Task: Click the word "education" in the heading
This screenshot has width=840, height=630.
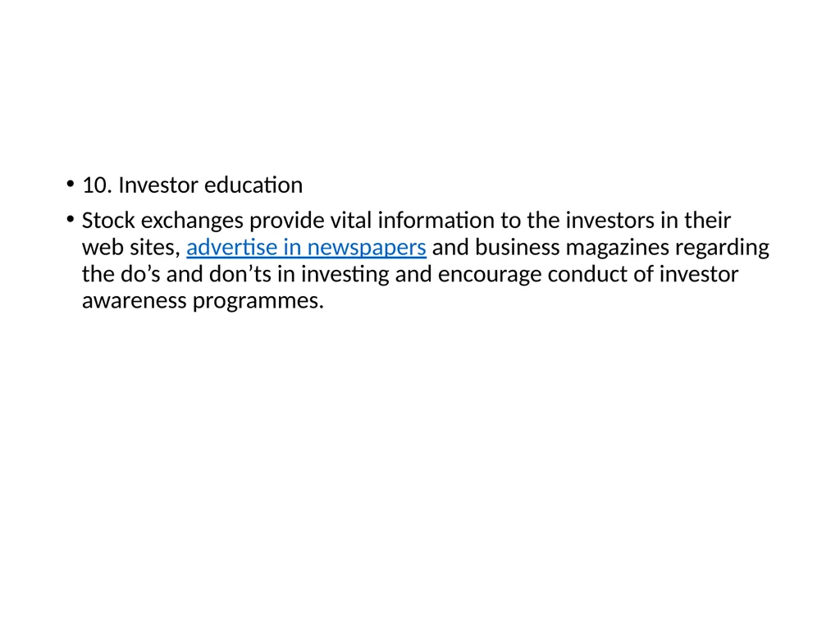Action: [253, 185]
